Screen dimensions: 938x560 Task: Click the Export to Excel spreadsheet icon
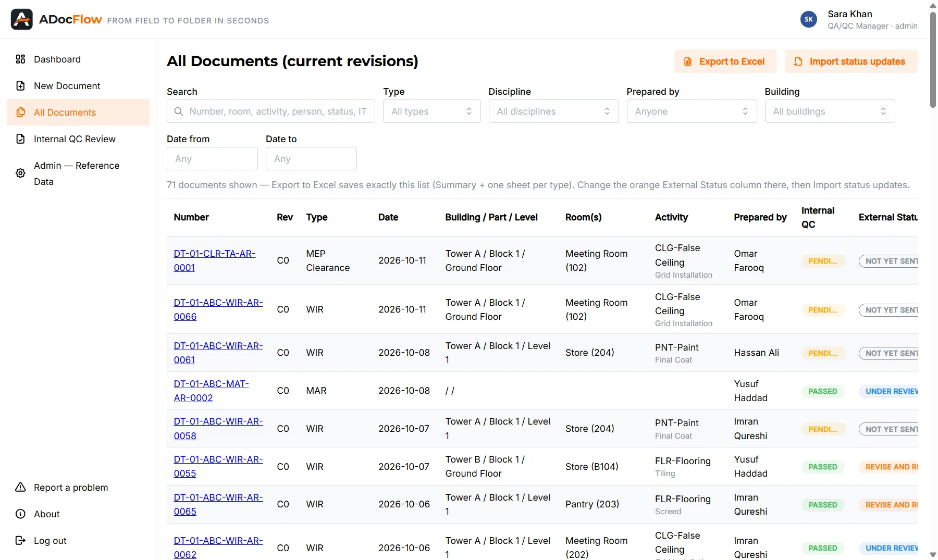click(x=688, y=61)
